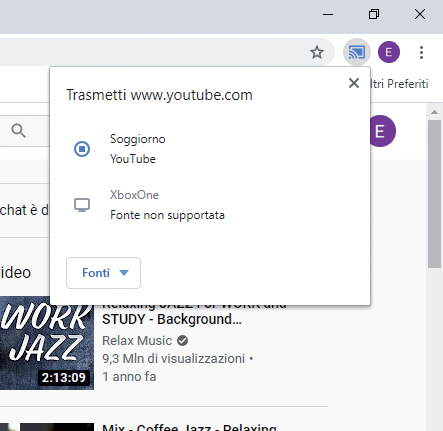This screenshot has height=431, width=443.
Task: Open Altri Preferiti bookmarks folder
Action: click(399, 84)
